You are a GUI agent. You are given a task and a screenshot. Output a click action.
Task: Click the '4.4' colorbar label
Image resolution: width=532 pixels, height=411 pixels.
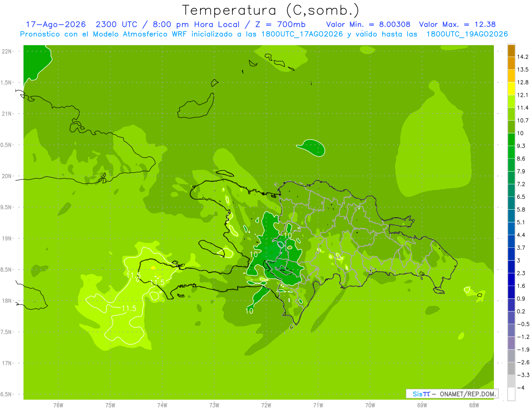pos(521,235)
